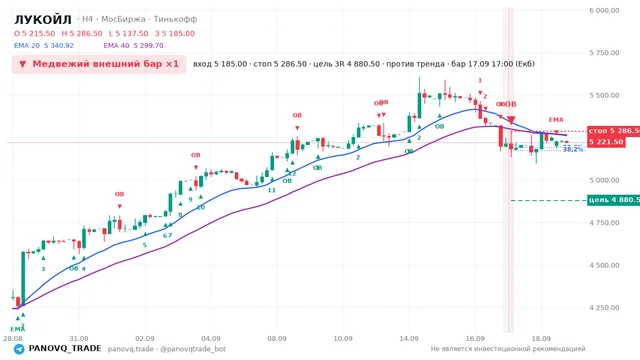Click the H4 timeframe label
The image size is (640, 360).
point(87,19)
